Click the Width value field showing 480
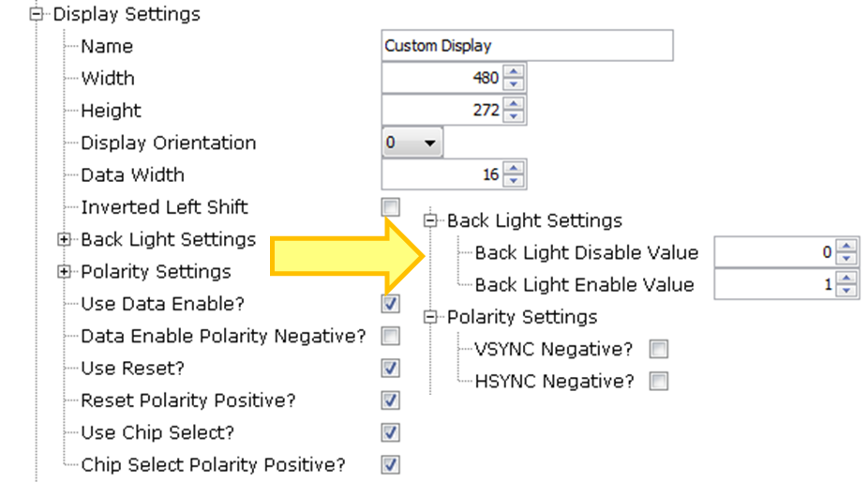Viewport: 868px width, 483px height. (x=441, y=78)
